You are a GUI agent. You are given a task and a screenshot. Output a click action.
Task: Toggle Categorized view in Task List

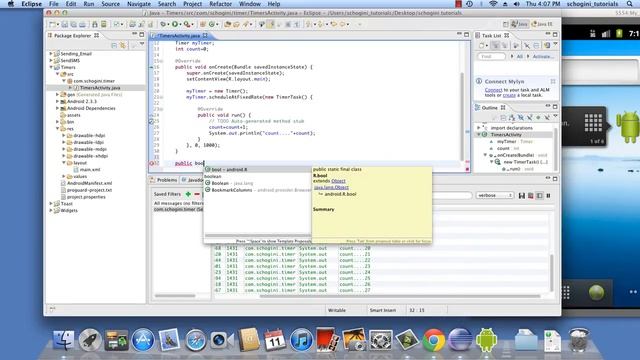[x=495, y=45]
